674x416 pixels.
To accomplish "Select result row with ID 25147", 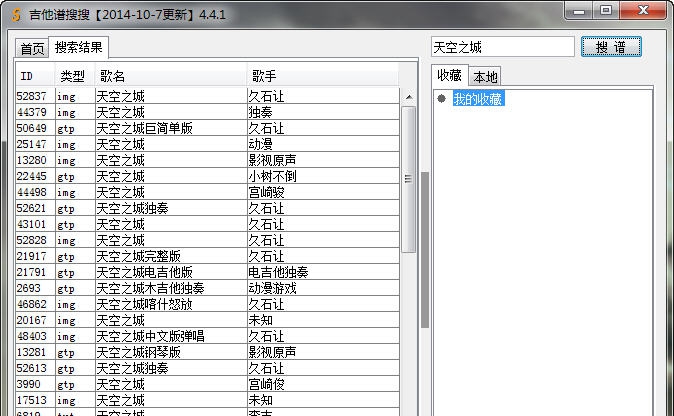I will click(x=208, y=144).
